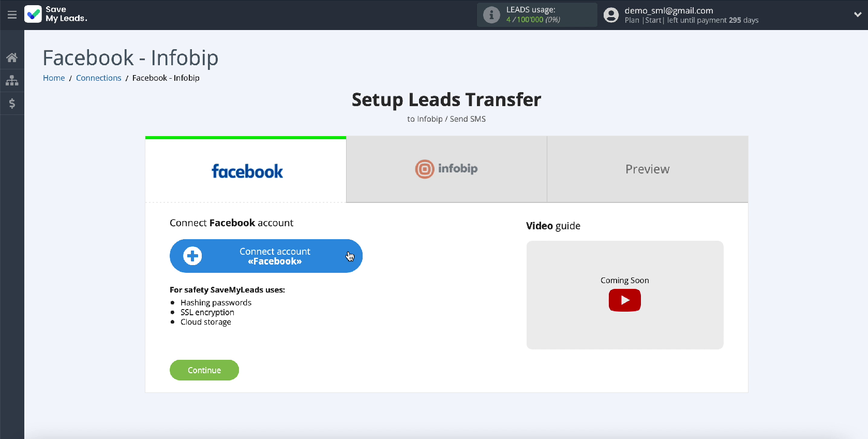Click the 'Setup Leads Transfer' heading

tap(446, 99)
